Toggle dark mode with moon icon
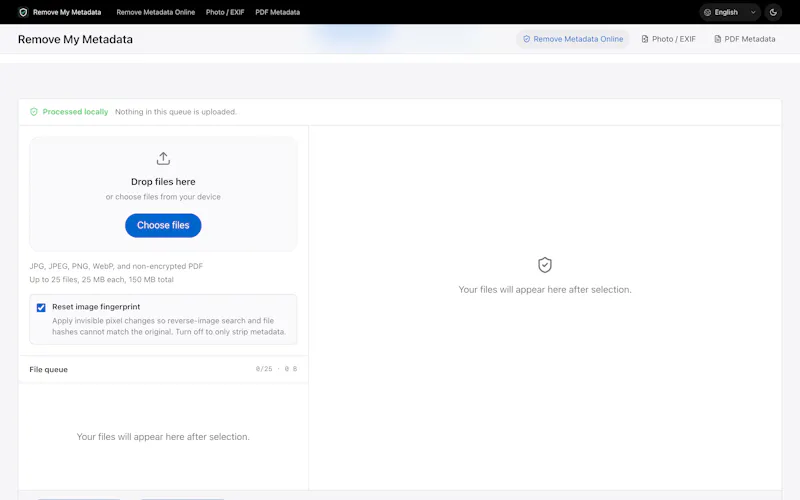This screenshot has width=800, height=500. pyautogui.click(x=773, y=12)
